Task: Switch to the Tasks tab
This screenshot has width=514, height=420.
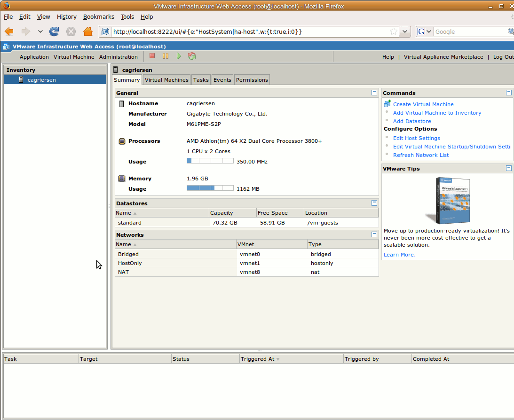Action: [201, 80]
